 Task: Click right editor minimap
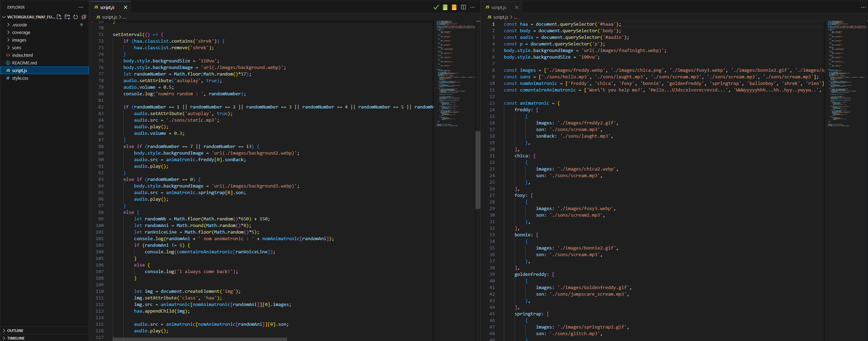click(847, 73)
